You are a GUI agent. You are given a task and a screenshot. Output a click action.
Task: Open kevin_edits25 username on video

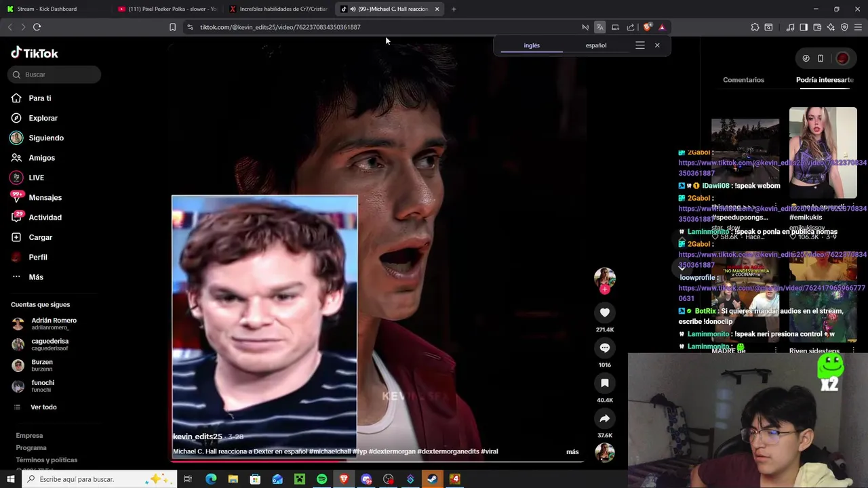[197, 437]
